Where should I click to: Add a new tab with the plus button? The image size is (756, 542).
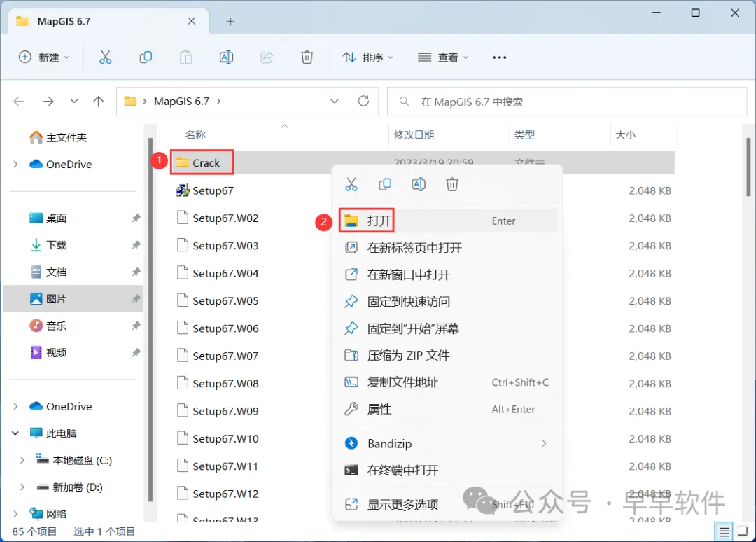pyautogui.click(x=230, y=22)
